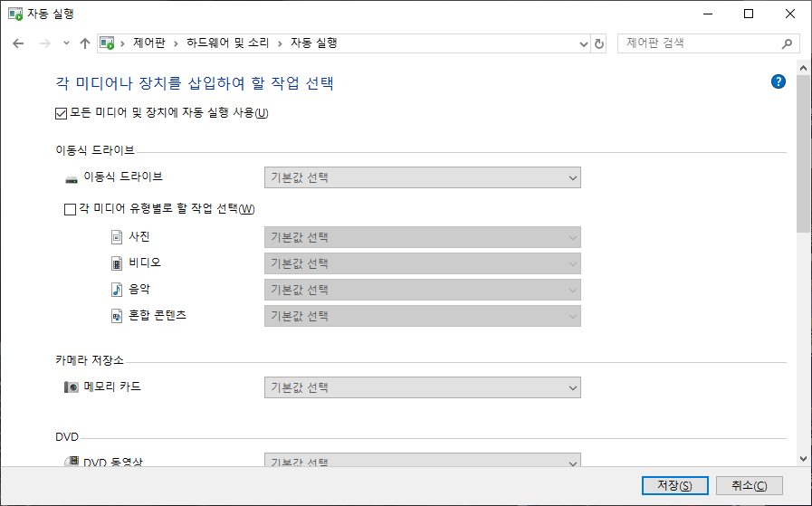The image size is (812, 506).
Task: Click the 혼합 콘텐츠 label
Action: [158, 315]
